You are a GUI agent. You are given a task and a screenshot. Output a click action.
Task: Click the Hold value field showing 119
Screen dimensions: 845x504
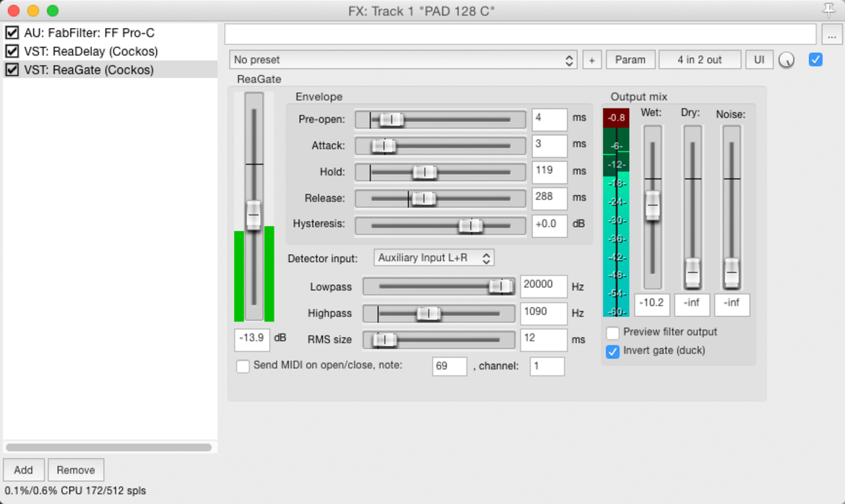click(549, 172)
